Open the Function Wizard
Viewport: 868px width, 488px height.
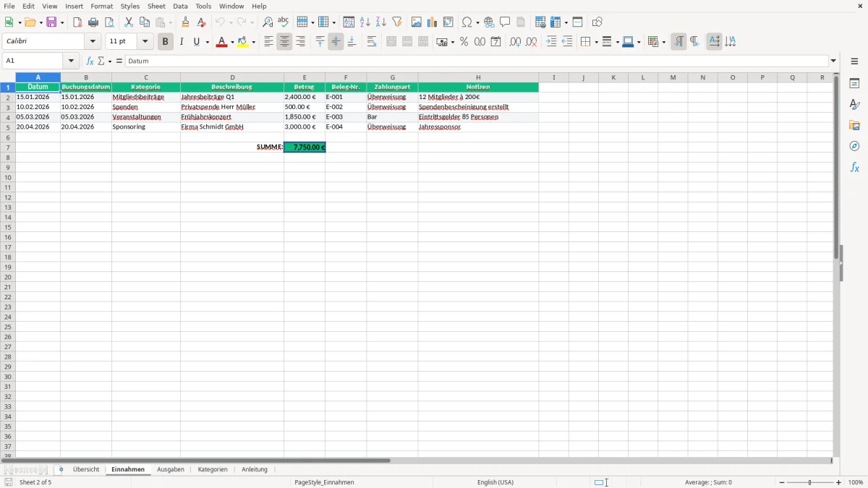90,61
